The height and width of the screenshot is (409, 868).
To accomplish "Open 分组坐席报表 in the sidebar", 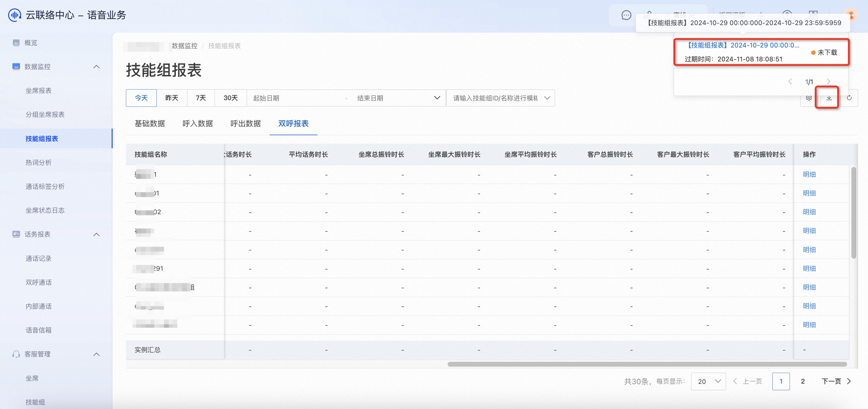I will 45,115.
